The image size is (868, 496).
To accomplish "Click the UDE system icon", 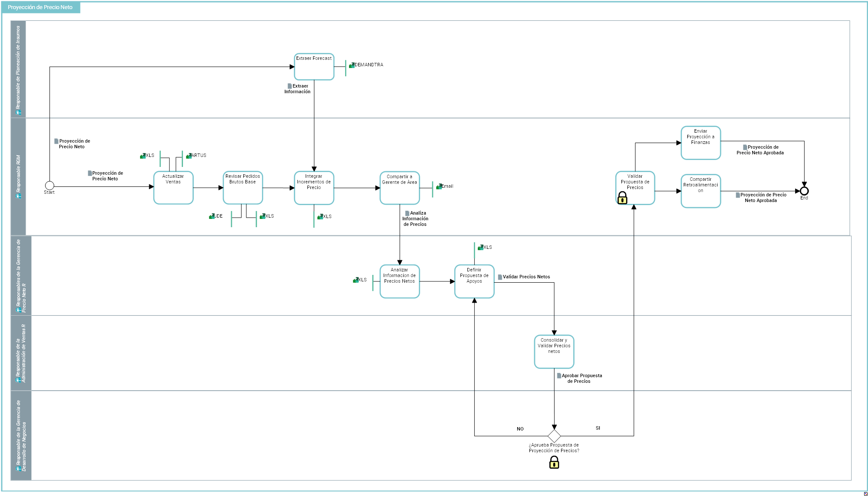I will click(212, 216).
